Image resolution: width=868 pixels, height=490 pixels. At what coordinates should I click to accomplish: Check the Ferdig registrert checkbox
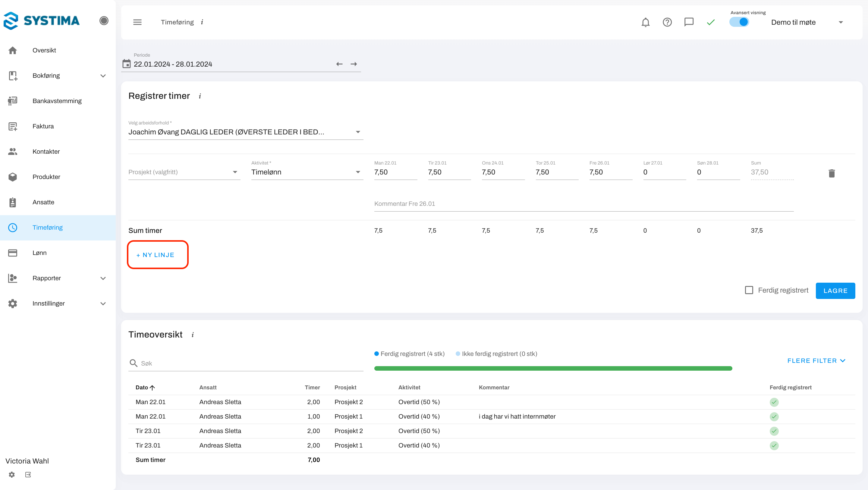click(x=749, y=290)
